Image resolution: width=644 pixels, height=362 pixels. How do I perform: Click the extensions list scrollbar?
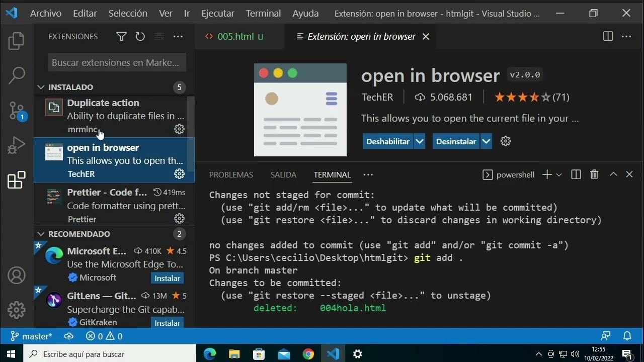point(191,133)
